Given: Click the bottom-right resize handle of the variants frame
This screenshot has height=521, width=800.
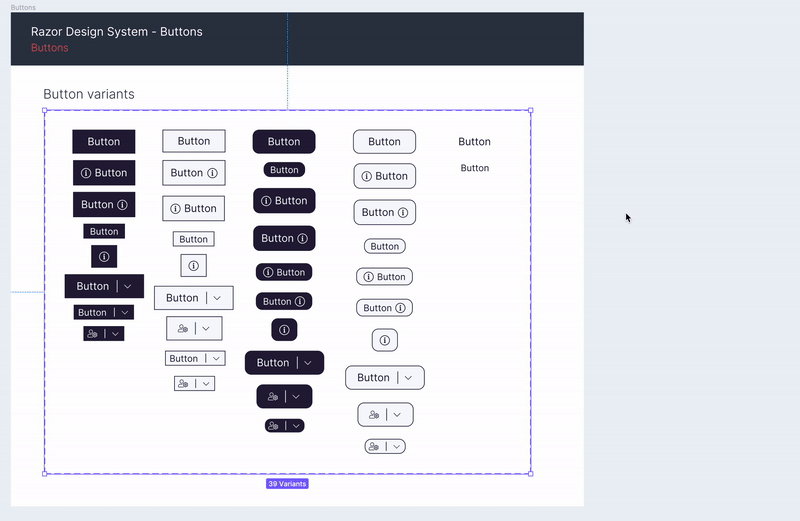Looking at the screenshot, I should pyautogui.click(x=530, y=473).
